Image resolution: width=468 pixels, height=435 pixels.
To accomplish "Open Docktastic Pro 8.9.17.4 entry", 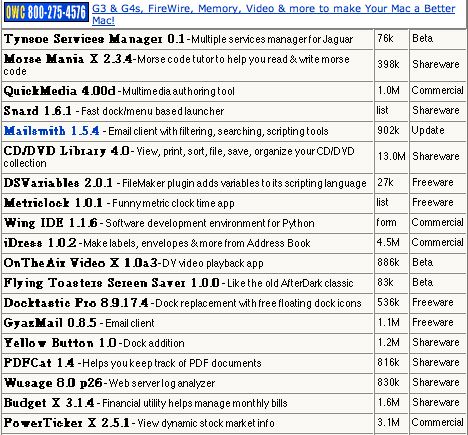I will (76, 303).
